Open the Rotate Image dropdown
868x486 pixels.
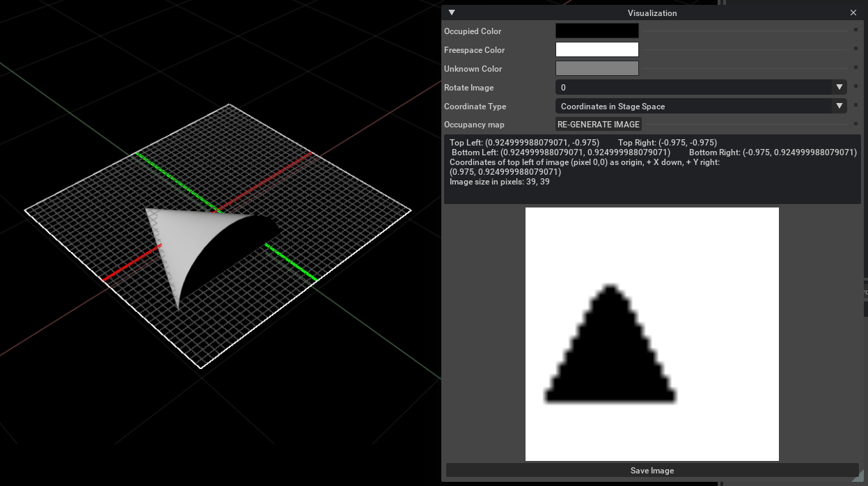pyautogui.click(x=696, y=87)
